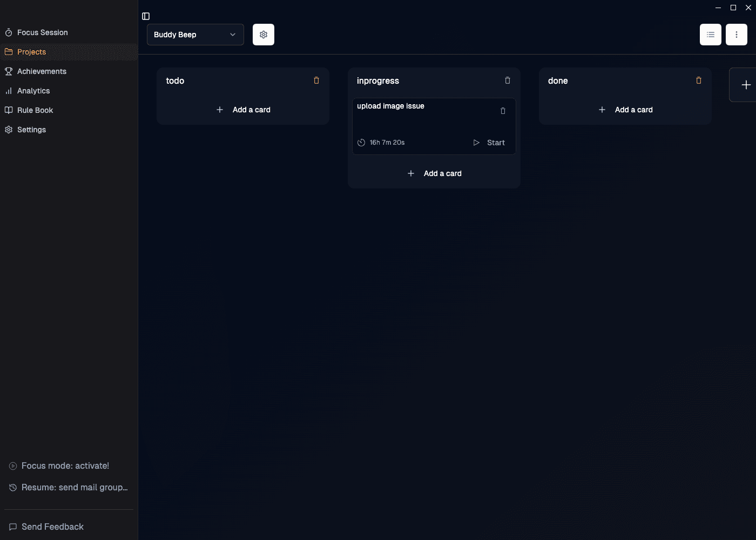
Task: Open the three-dot more options menu
Action: [736, 35]
